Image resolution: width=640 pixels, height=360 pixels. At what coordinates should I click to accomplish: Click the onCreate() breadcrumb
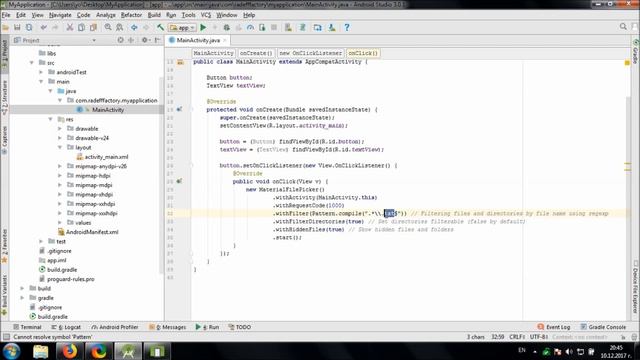tap(256, 53)
